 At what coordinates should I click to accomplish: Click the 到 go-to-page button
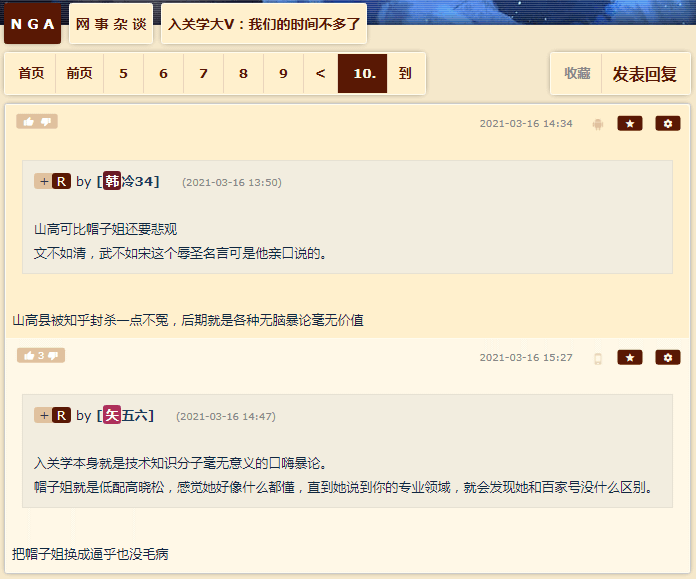[405, 73]
